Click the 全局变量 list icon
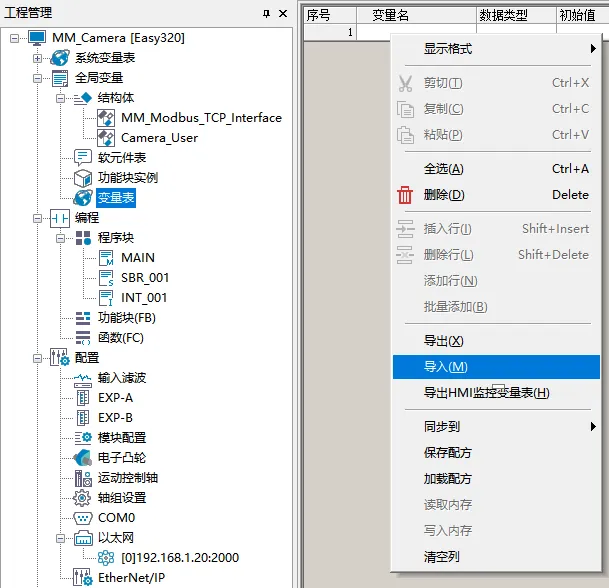Image resolution: width=609 pixels, height=588 pixels. coord(60,78)
